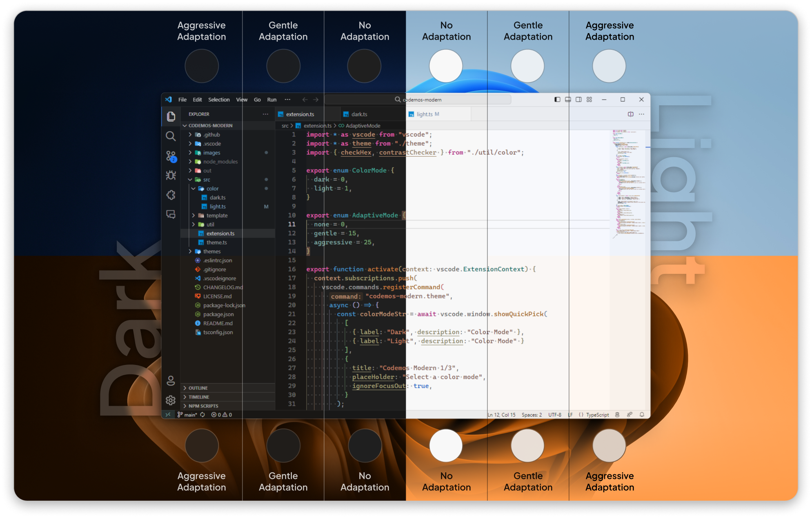Expand the OUTLINE section
This screenshot has width=812, height=518.
click(198, 388)
